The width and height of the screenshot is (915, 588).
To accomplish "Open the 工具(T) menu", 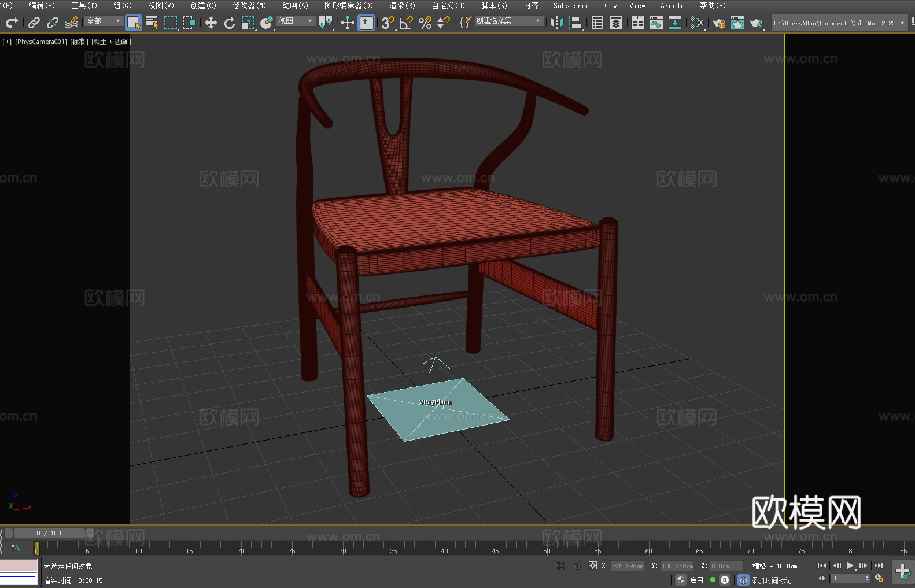I will pyautogui.click(x=84, y=5).
